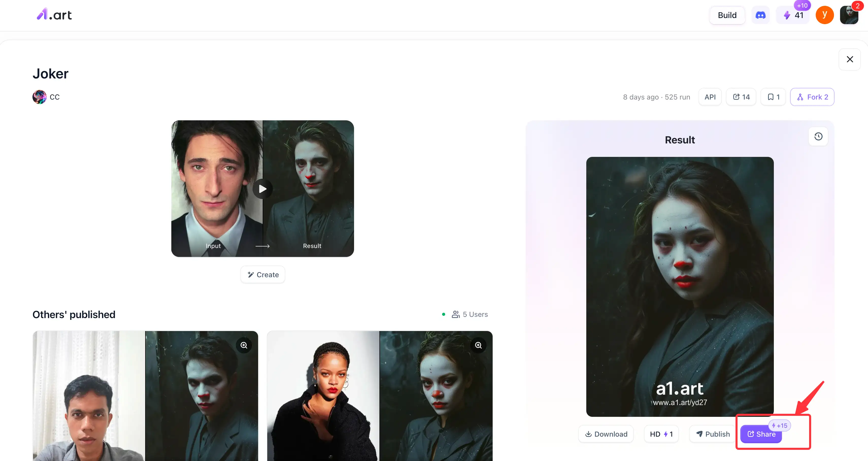Open the first published result with man's selfie
Screen dimensions: 868x461
pos(145,396)
